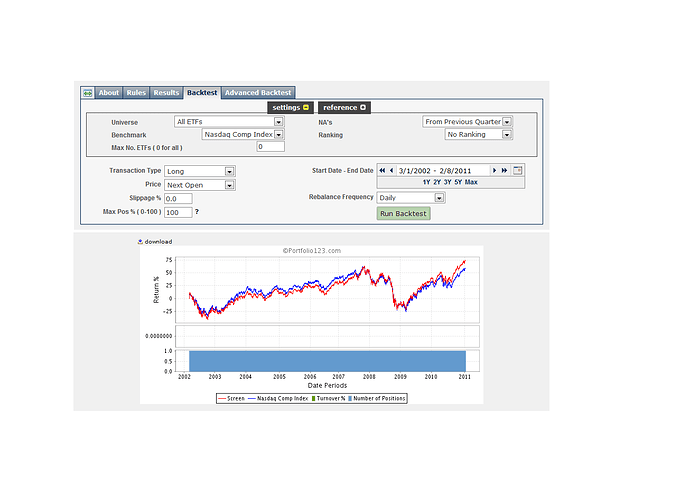Image resolution: width=690 pixels, height=487 pixels.
Task: Select the 1Y period link
Action: 426,182
